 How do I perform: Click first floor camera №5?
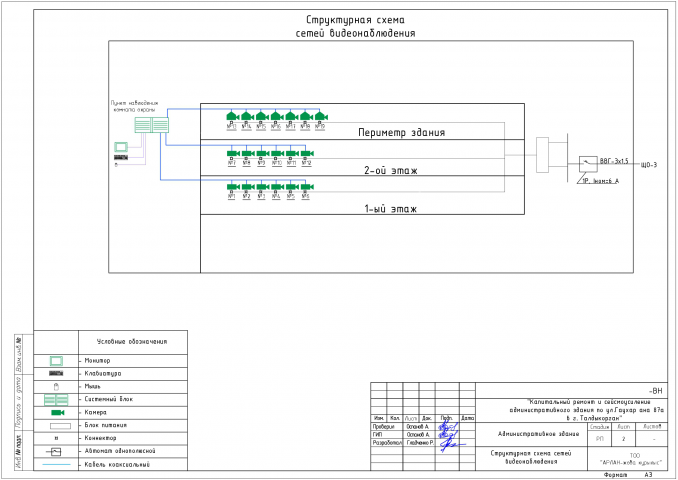click(x=292, y=187)
